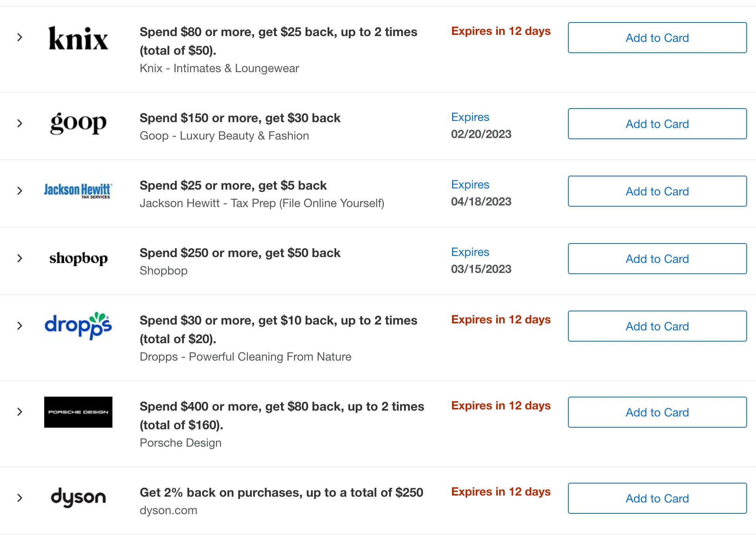Click the Knix brand logo
This screenshot has width=756, height=544.
[78, 38]
